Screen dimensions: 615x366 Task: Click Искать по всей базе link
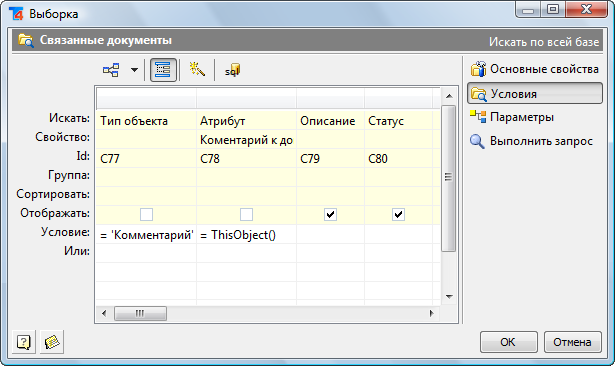[544, 42]
